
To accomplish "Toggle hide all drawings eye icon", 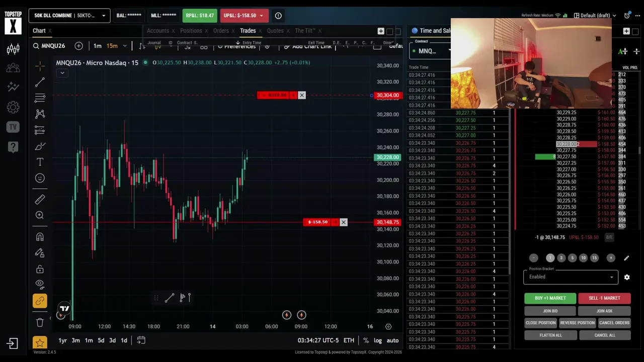I will [x=40, y=285].
